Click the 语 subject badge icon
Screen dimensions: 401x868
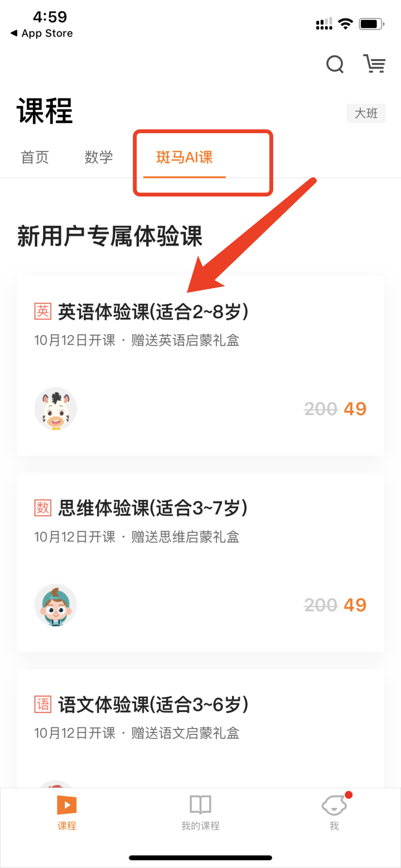tap(43, 704)
